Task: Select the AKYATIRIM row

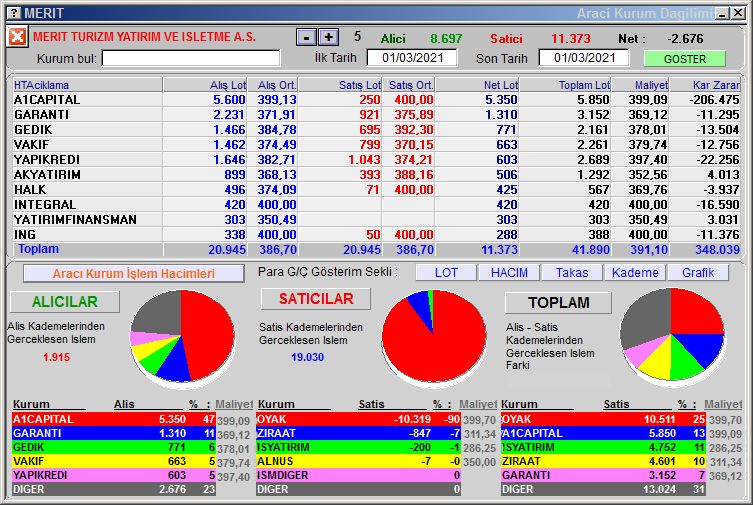Action: [x=376, y=174]
